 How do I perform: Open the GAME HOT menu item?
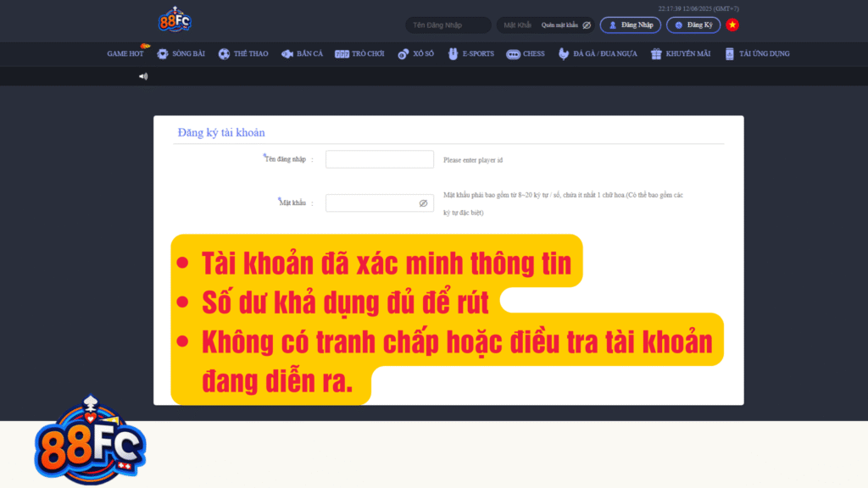[124, 53]
